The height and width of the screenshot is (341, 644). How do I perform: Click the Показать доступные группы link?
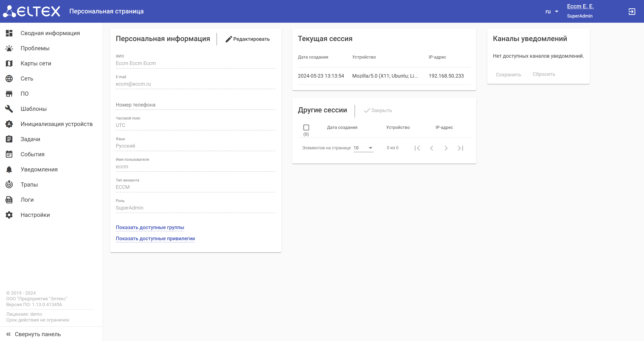(150, 227)
